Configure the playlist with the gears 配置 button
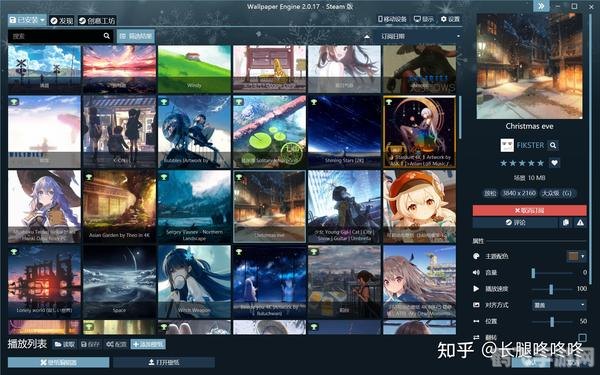 point(116,344)
